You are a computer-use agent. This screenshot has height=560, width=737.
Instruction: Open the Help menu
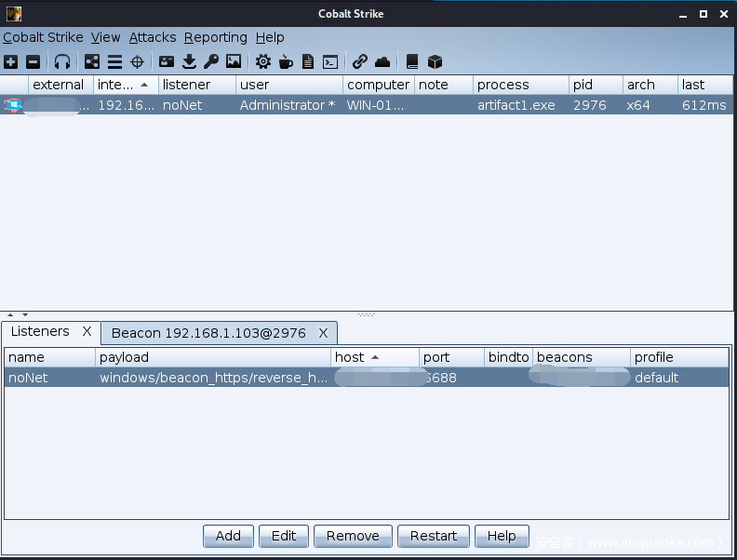pyautogui.click(x=270, y=37)
